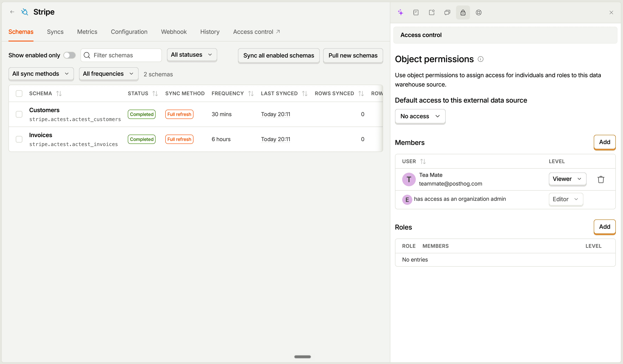Add a member with Members Add button
This screenshot has height=364, width=623.
(x=604, y=142)
